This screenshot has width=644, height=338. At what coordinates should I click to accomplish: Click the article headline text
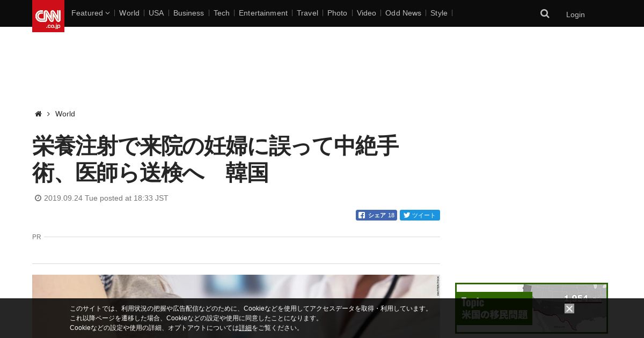point(216,159)
